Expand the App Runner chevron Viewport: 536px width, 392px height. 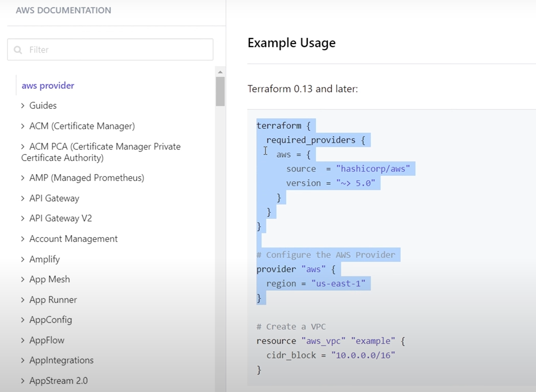tap(23, 300)
